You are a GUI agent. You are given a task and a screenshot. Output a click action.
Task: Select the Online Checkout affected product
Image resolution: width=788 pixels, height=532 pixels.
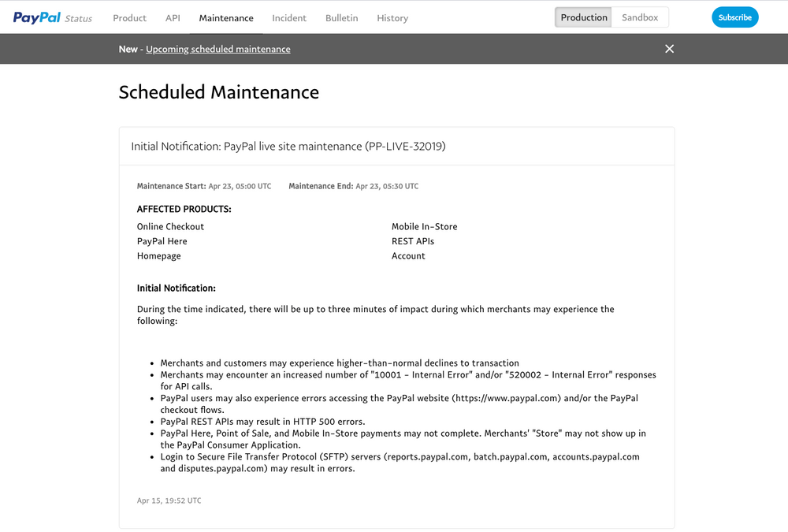pos(170,226)
